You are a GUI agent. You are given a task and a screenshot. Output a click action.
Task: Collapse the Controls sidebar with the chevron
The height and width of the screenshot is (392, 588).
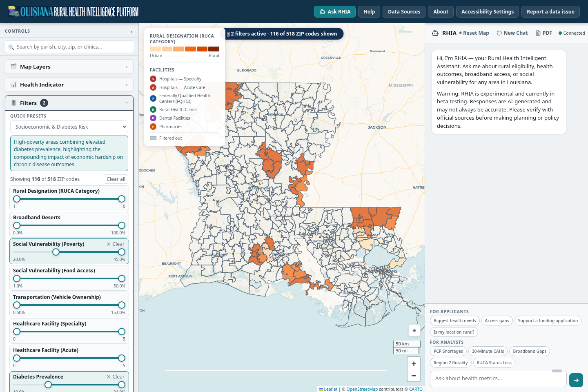point(131,31)
